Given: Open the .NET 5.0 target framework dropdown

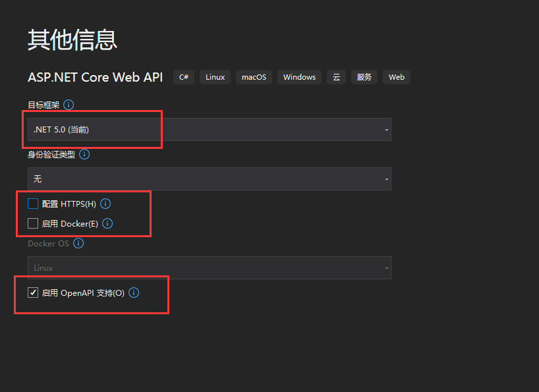Looking at the screenshot, I should [x=209, y=130].
